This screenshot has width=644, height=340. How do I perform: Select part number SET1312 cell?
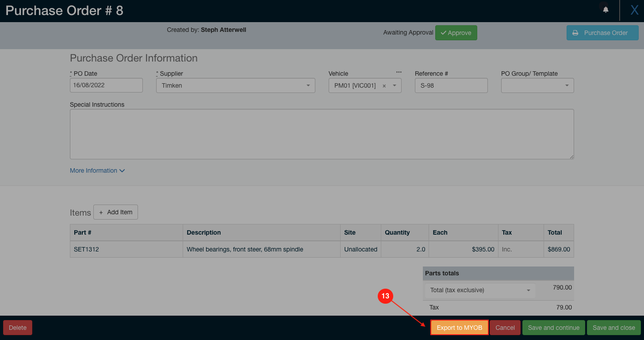coord(126,249)
